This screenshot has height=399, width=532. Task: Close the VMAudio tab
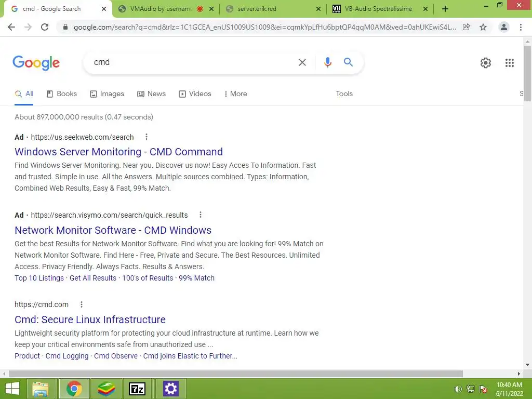(x=211, y=9)
